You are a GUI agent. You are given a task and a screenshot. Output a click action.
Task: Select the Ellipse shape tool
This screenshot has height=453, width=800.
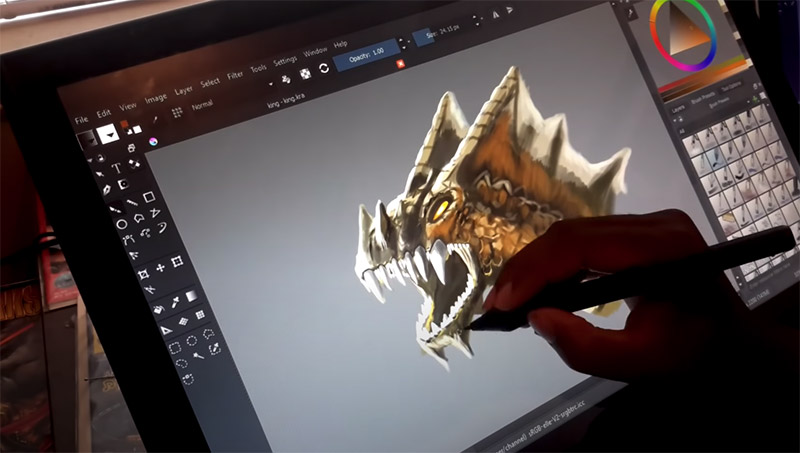tap(122, 224)
